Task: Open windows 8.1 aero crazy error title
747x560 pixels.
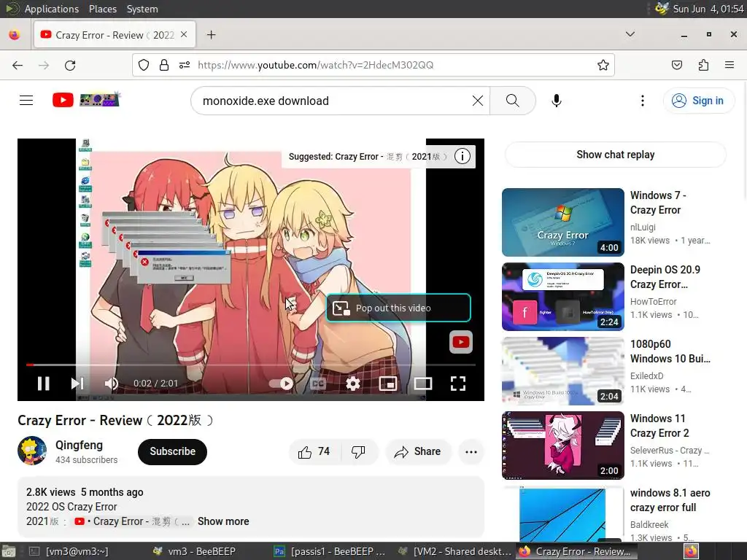Action: tap(670, 500)
